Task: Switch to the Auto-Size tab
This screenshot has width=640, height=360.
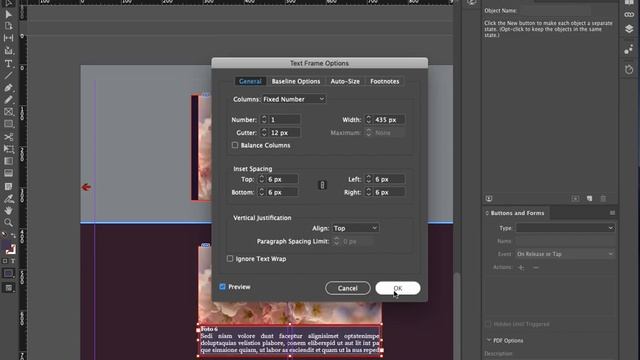Action: pos(345,81)
